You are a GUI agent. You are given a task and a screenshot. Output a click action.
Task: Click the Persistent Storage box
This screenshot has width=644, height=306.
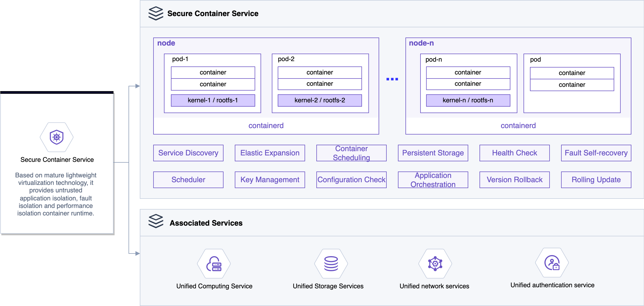pos(433,153)
